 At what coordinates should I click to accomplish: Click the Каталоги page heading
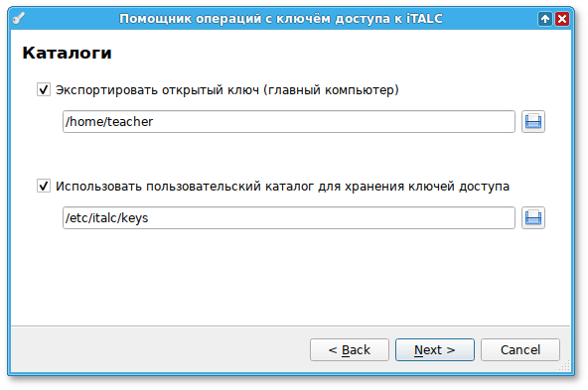(67, 53)
